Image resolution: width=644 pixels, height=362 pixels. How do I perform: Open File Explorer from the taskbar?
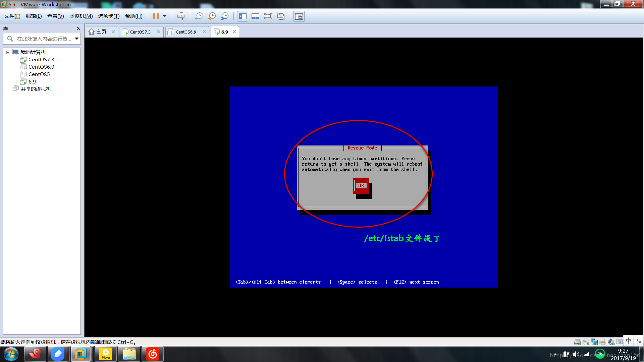(129, 354)
